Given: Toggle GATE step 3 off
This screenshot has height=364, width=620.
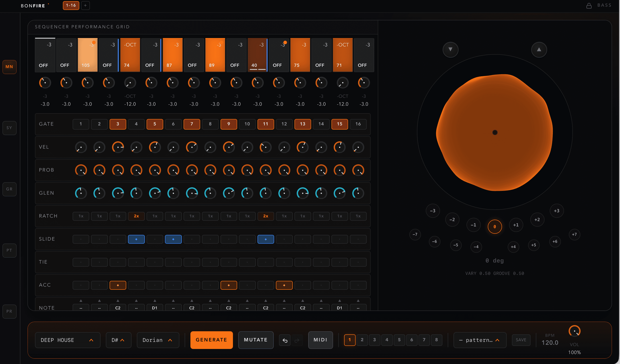Looking at the screenshot, I should click(118, 124).
